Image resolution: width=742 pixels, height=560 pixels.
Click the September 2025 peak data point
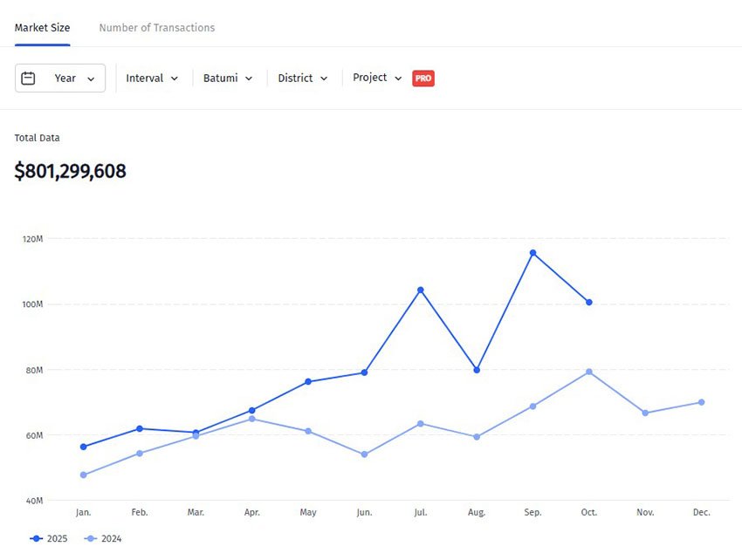532,253
